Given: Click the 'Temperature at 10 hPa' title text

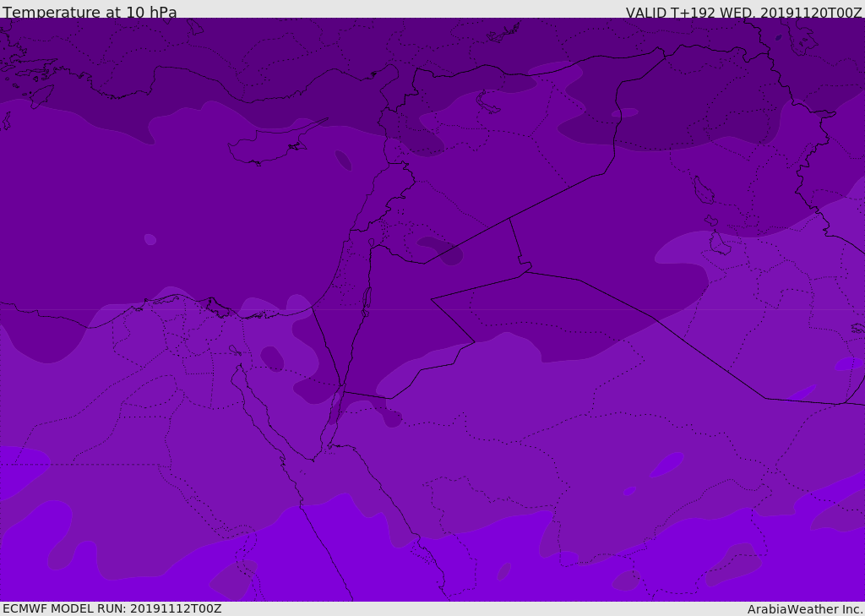Looking at the screenshot, I should pyautogui.click(x=90, y=12).
